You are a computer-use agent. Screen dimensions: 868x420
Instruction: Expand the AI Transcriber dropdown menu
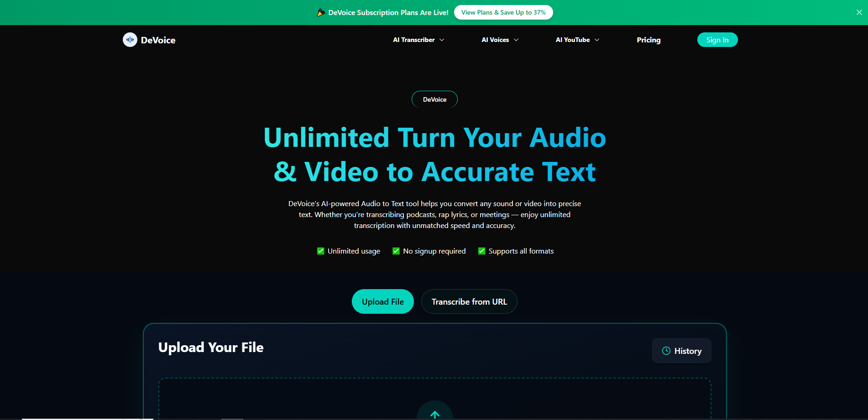[418, 40]
